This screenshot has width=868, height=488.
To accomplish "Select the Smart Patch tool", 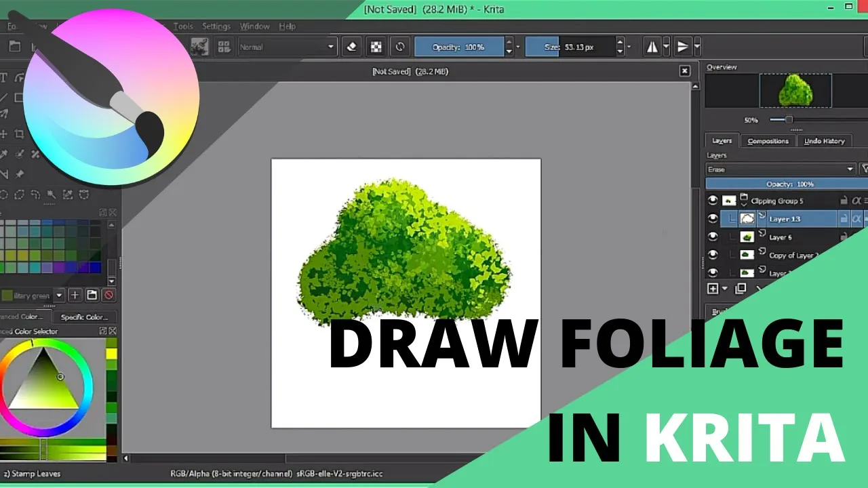I will click(35, 155).
